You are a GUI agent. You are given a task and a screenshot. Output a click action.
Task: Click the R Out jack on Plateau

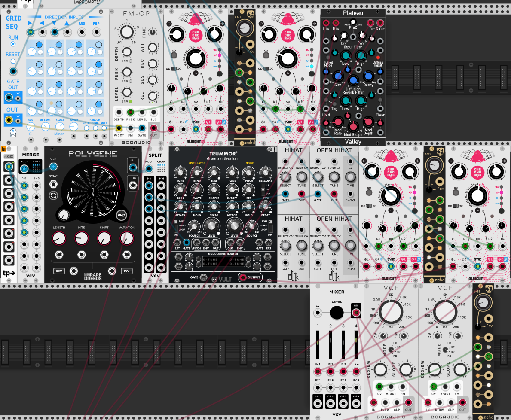[x=380, y=23]
